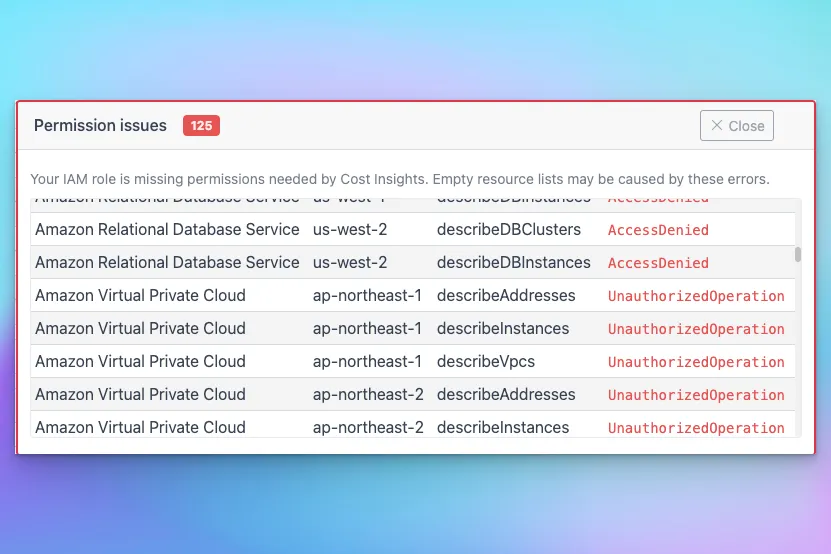Click UnauthorizedOperation error for ap-northeast-2 describeInstances
Screen dimensions: 831x554
point(696,428)
